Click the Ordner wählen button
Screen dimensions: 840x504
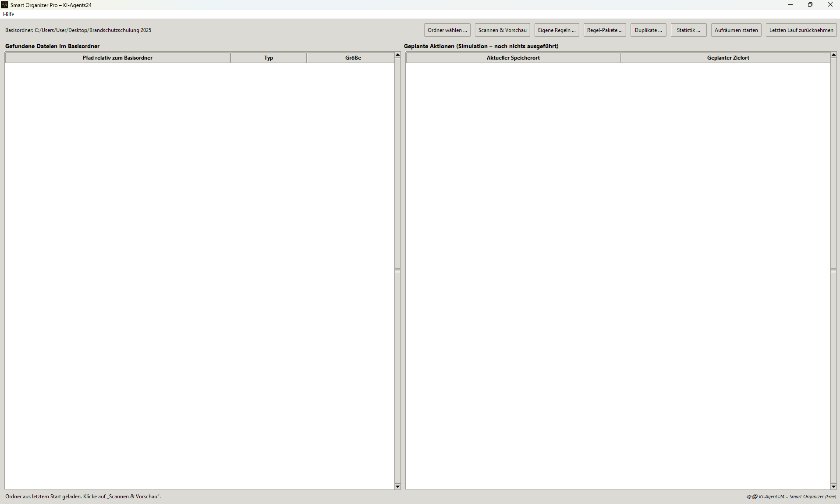tap(447, 30)
